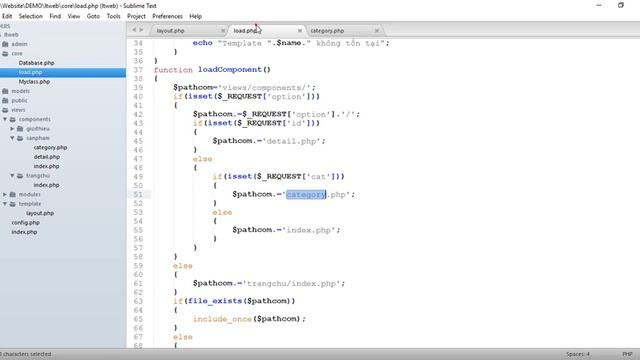Image resolution: width=640 pixels, height=360 pixels.
Task: Click the characters selected status text
Action: (x=26, y=354)
